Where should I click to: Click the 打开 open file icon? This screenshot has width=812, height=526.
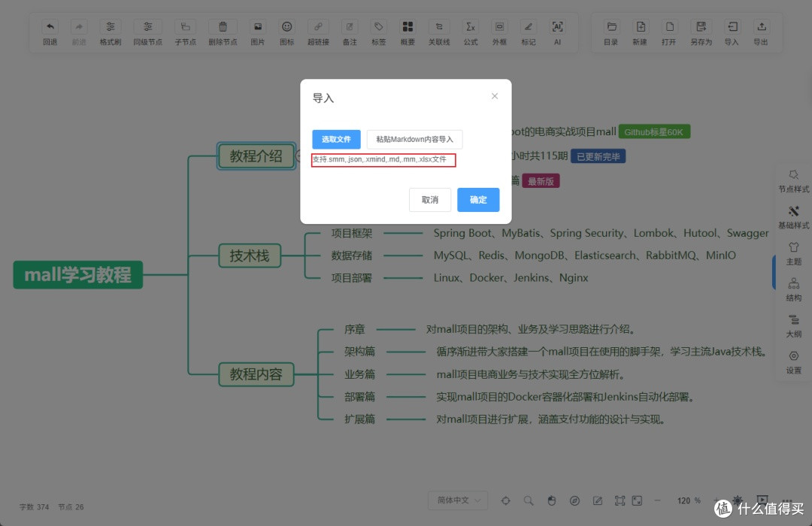[x=669, y=27]
